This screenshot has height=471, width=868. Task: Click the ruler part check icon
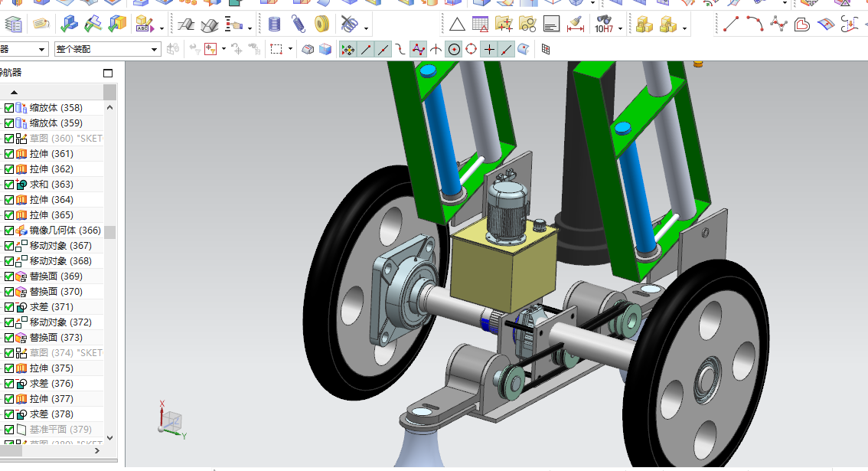[x=93, y=24]
